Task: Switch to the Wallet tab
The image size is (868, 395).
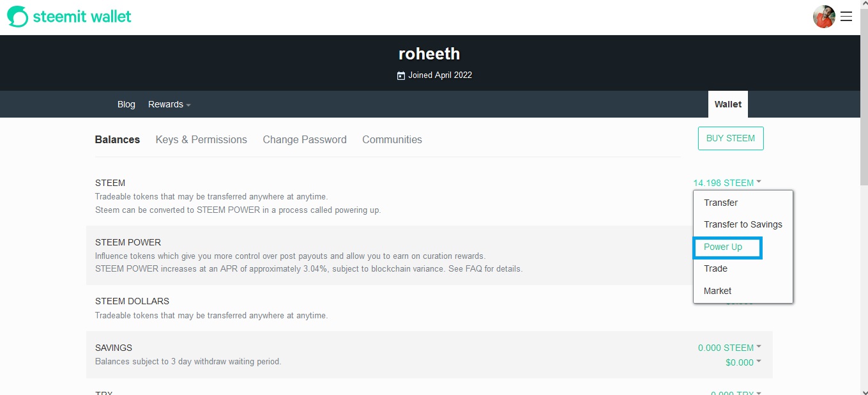Action: click(728, 104)
